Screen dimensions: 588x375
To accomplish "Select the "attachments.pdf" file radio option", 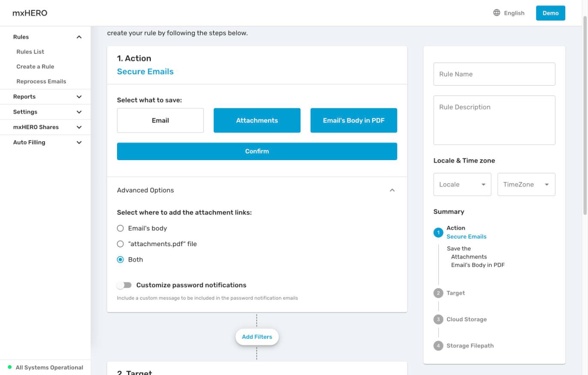I will pyautogui.click(x=120, y=244).
